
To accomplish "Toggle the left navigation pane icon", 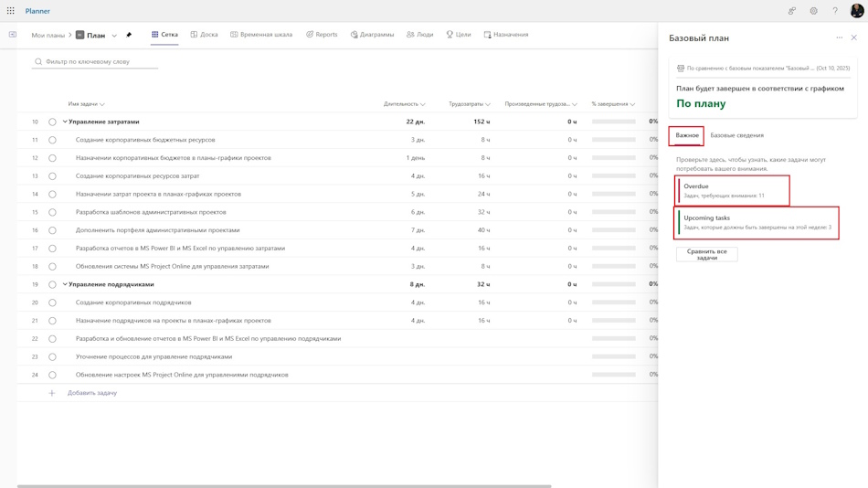I will pyautogui.click(x=12, y=35).
